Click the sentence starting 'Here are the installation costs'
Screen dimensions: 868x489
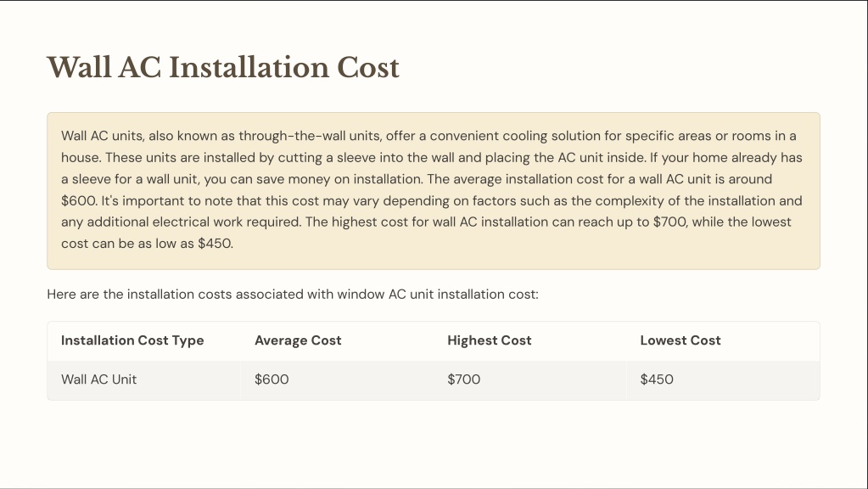(x=292, y=294)
